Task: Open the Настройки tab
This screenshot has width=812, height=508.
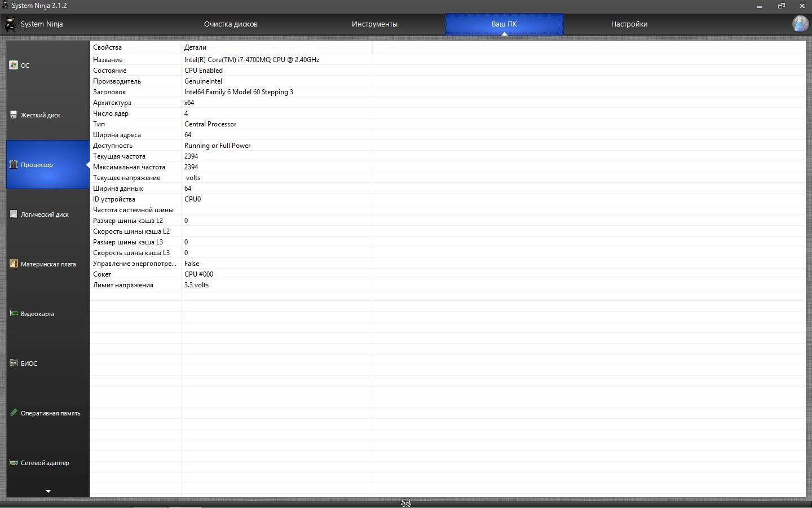Action: click(x=629, y=24)
